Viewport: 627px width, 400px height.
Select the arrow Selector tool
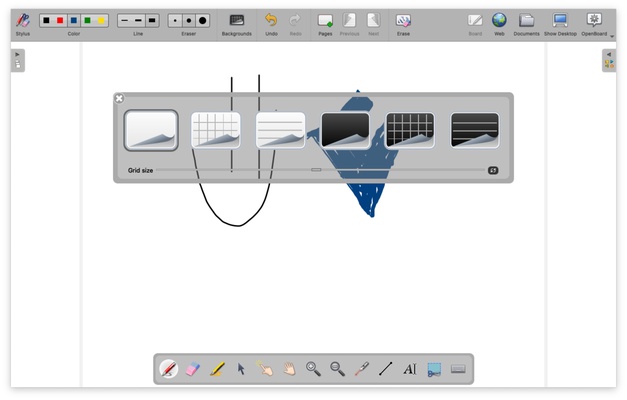(241, 369)
